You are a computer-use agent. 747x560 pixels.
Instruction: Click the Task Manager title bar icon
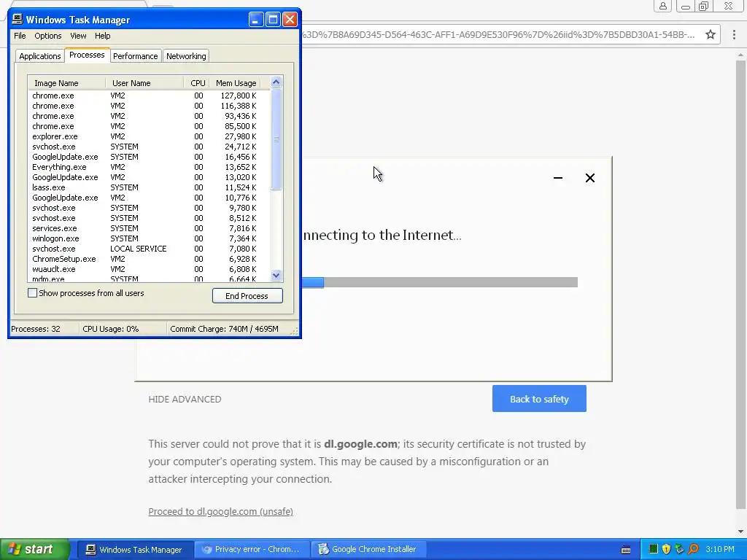18,20
